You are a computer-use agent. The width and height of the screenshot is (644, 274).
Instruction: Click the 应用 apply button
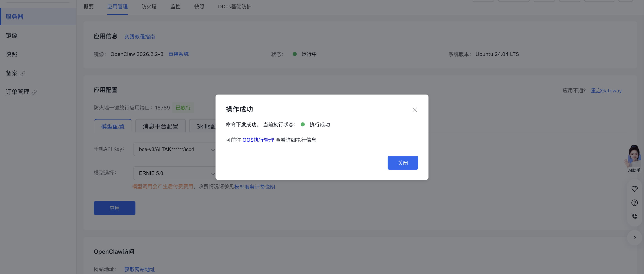(114, 208)
